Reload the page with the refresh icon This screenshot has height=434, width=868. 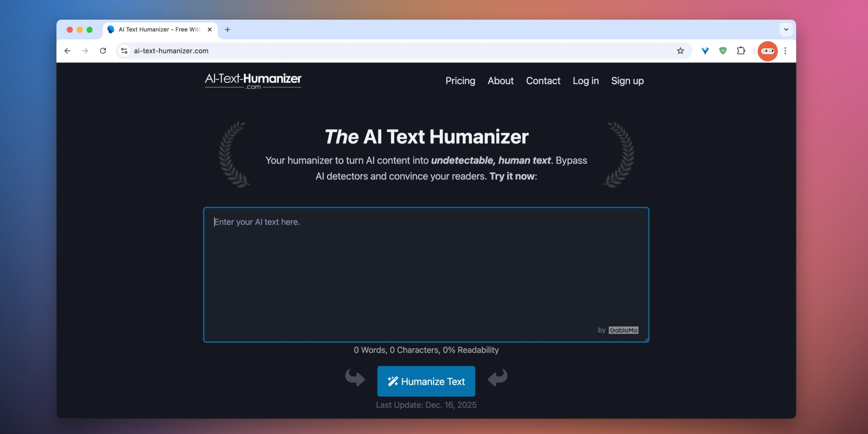point(103,51)
